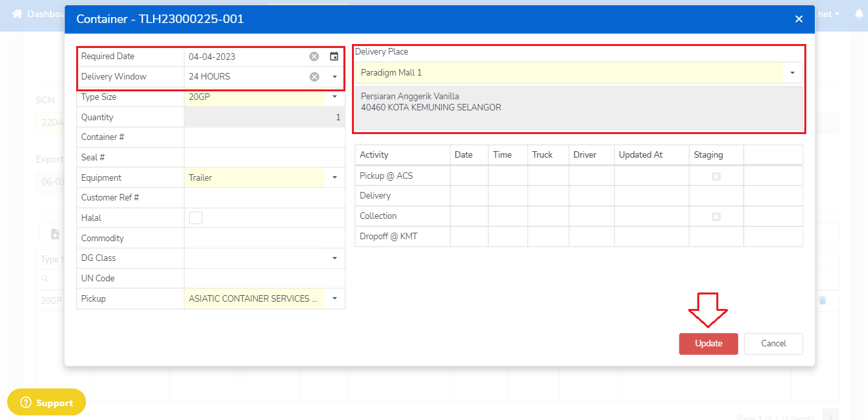This screenshot has height=420, width=868.
Task: Click the Container # input field
Action: coord(264,137)
